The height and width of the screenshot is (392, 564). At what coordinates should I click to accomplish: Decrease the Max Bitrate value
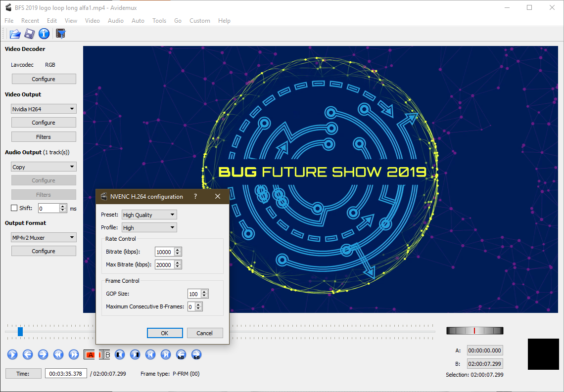tap(178, 267)
